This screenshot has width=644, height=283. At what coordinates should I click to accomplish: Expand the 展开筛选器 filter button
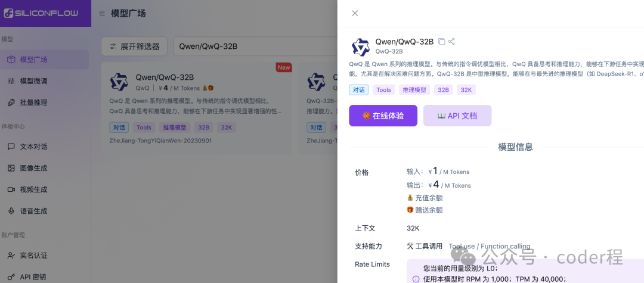134,46
